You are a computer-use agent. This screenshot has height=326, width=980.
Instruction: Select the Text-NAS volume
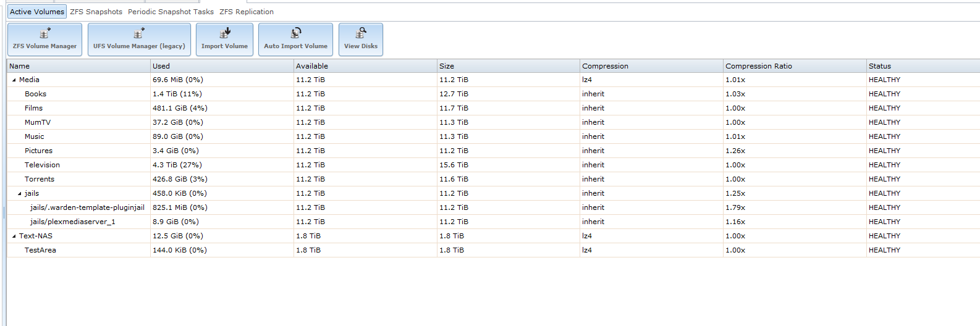coord(493,236)
